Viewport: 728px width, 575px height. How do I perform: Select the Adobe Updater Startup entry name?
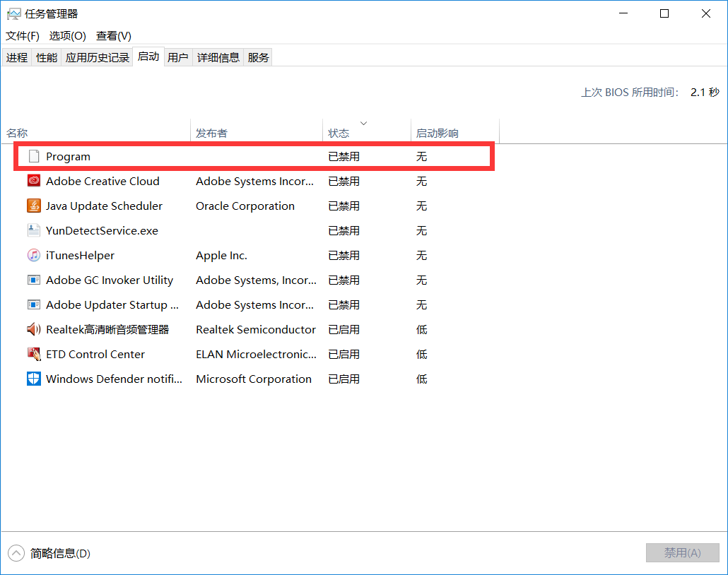[112, 305]
